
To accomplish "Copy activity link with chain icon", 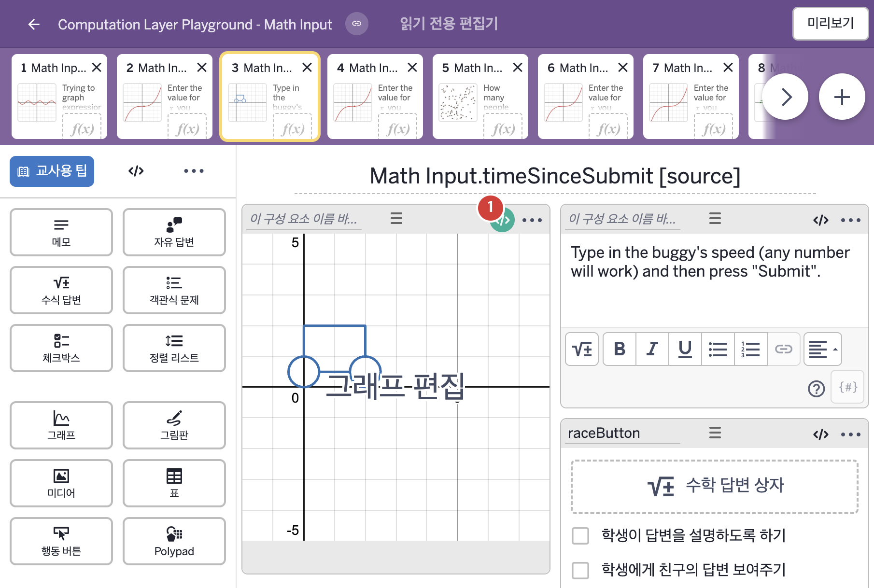I will (x=356, y=24).
